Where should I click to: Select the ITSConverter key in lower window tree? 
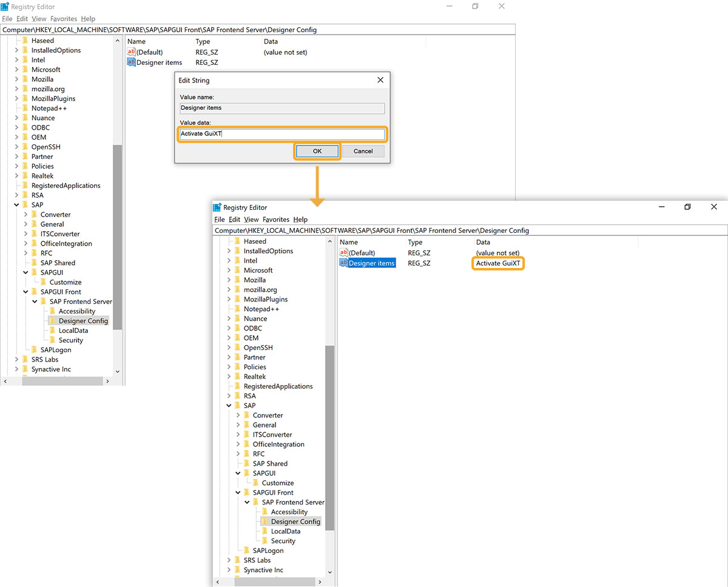pyautogui.click(x=272, y=435)
